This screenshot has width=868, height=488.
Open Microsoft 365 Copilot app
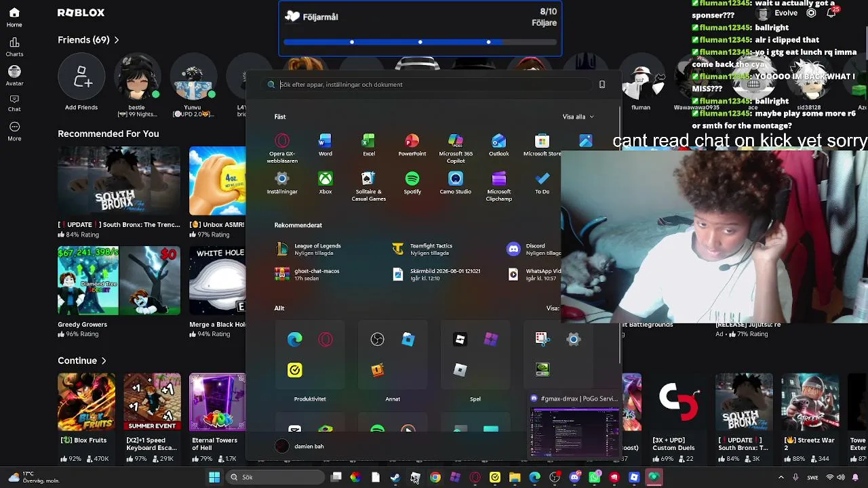point(456,148)
